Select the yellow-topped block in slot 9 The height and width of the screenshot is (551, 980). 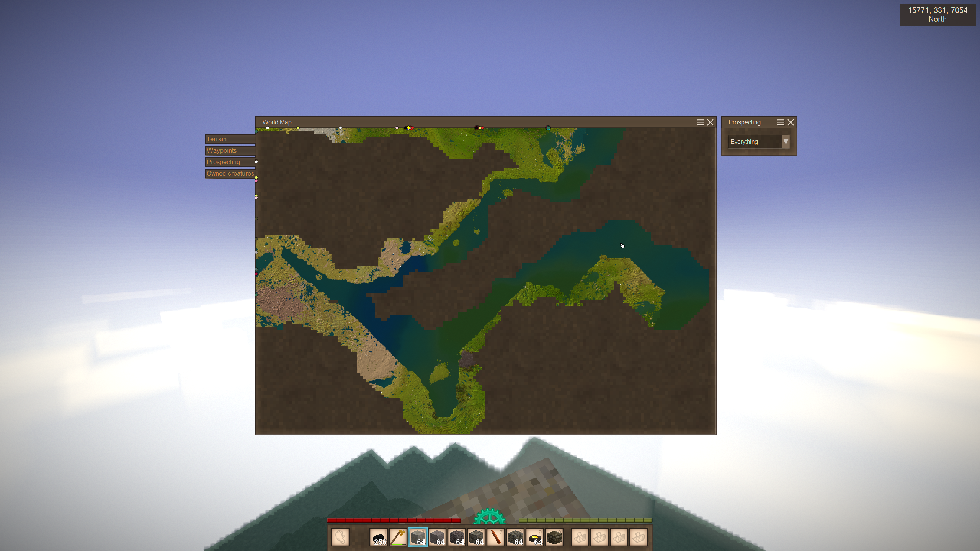(x=535, y=537)
